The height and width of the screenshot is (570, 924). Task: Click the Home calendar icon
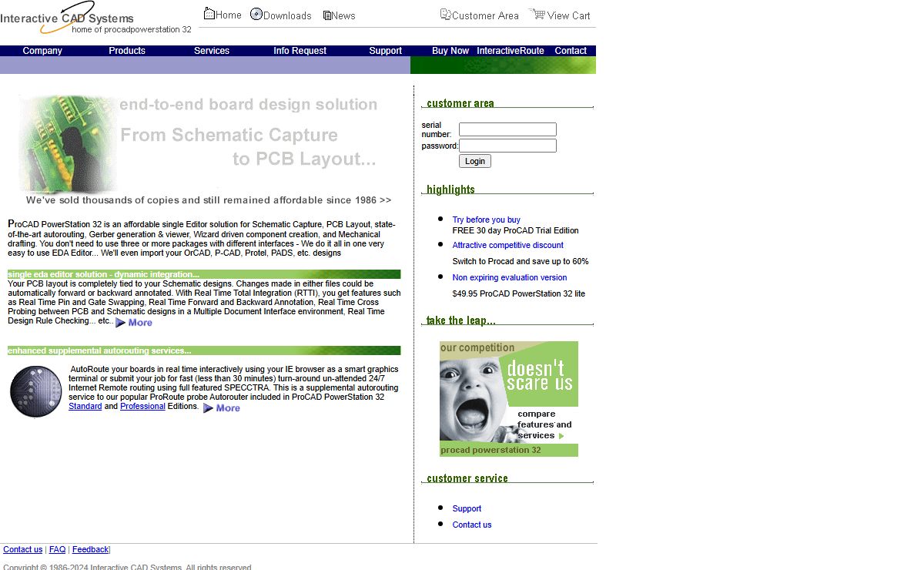pyautogui.click(x=209, y=14)
